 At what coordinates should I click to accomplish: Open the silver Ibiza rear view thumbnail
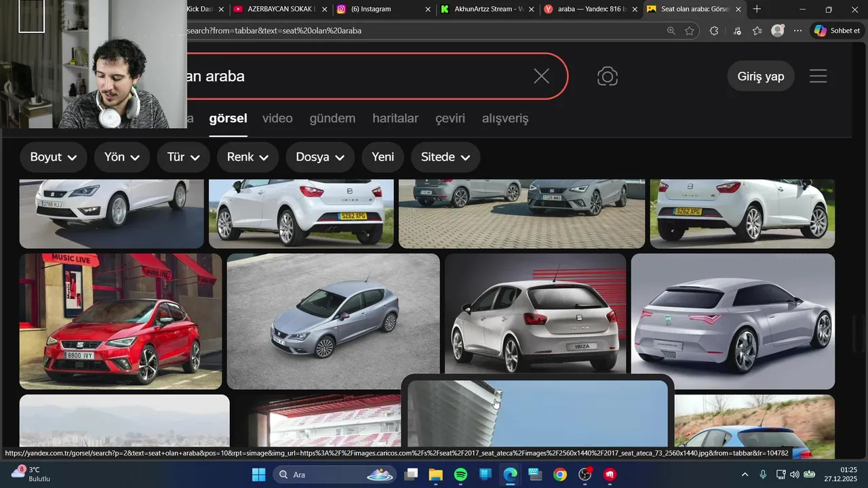pos(535,314)
